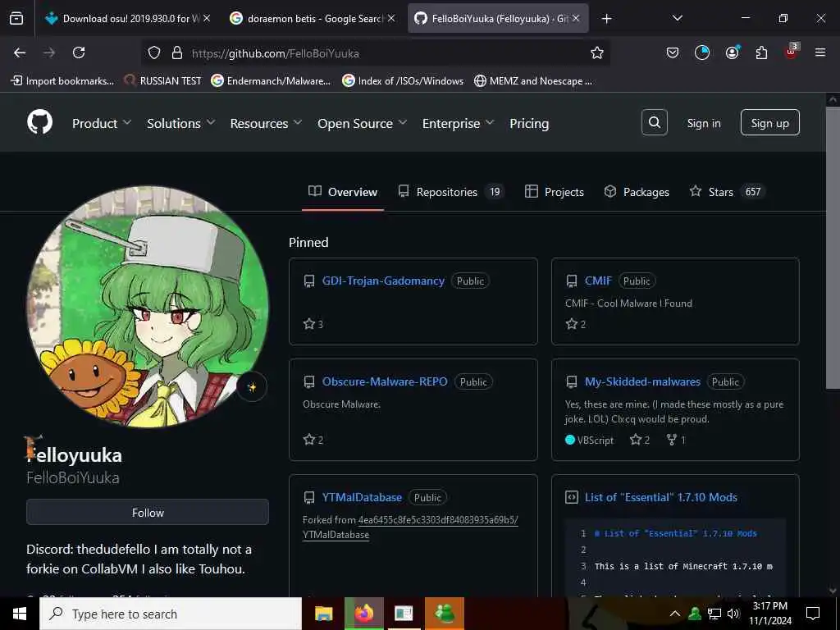Viewport: 840px width, 630px height.
Task: Open the network tray icon
Action: pos(714,614)
